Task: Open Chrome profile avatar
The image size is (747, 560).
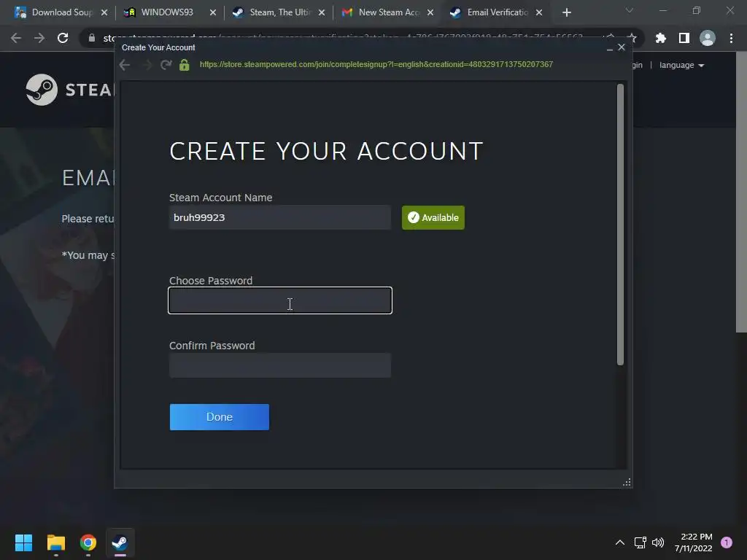Action: point(708,38)
